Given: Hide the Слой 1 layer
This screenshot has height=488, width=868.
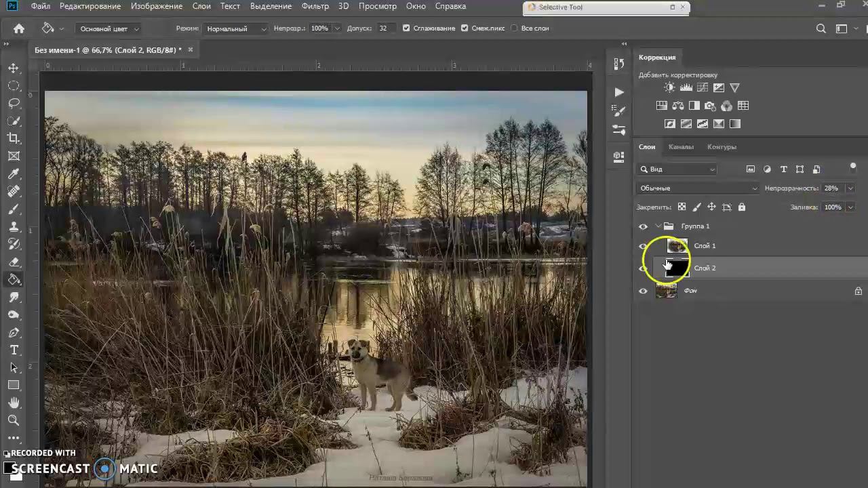Looking at the screenshot, I should pyautogui.click(x=643, y=246).
